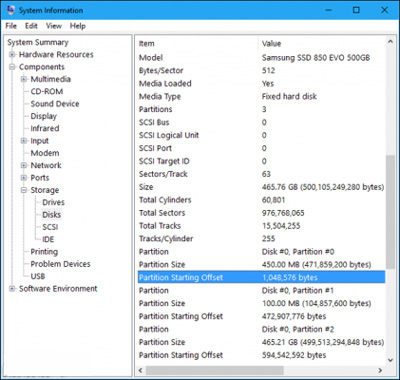
Task: Open the View menu
Action: pos(54,26)
